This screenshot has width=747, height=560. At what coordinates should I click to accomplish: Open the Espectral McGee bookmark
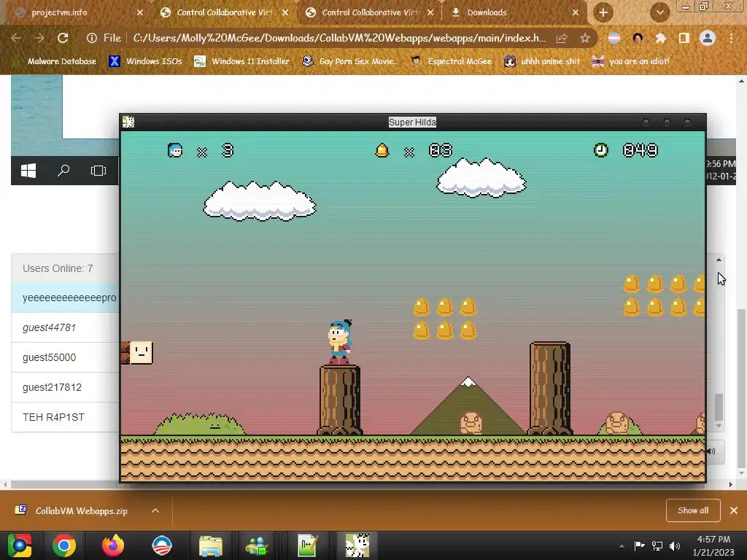[x=451, y=61]
